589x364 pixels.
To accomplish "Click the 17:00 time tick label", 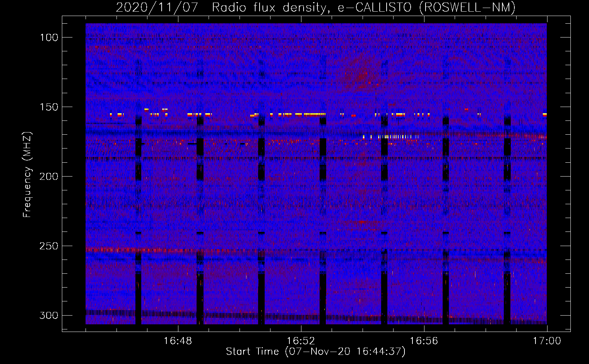I will point(547,341).
